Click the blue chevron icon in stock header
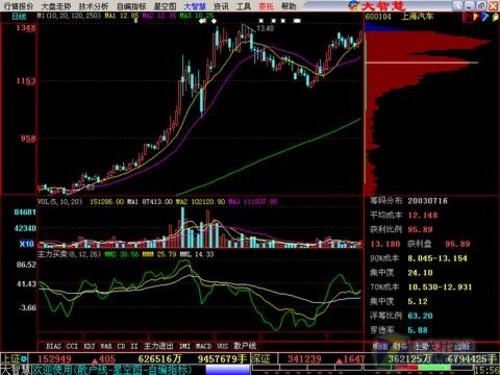Image resolution: width=500 pixels, height=375 pixels. pos(485,17)
